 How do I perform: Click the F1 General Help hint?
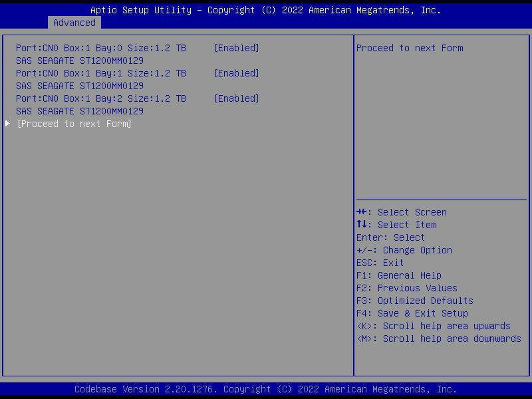(398, 275)
